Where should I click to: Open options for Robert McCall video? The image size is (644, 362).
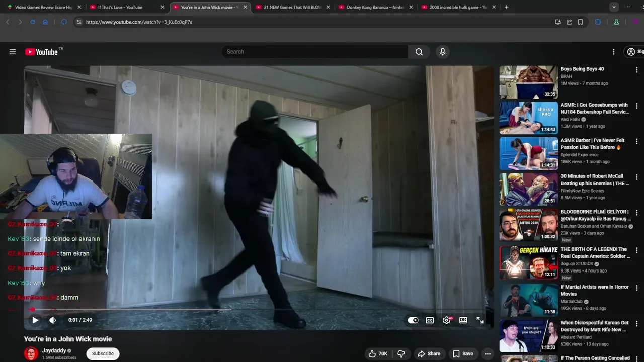tap(636, 177)
